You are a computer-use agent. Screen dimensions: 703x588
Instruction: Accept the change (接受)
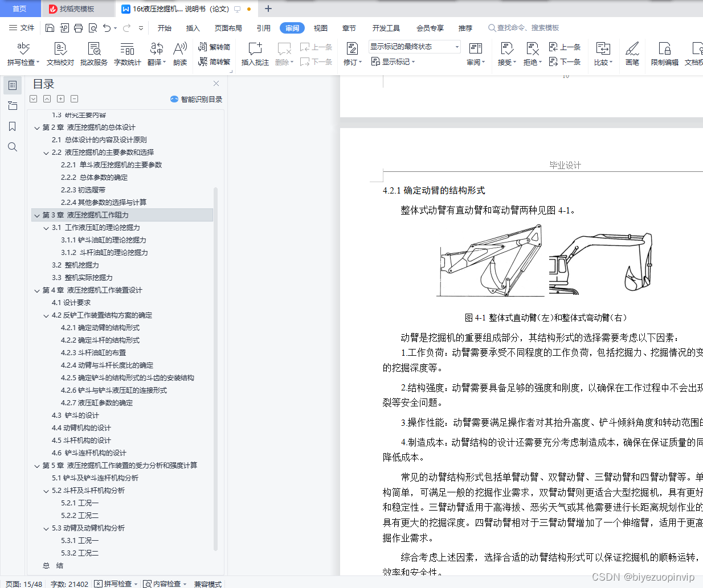point(506,54)
